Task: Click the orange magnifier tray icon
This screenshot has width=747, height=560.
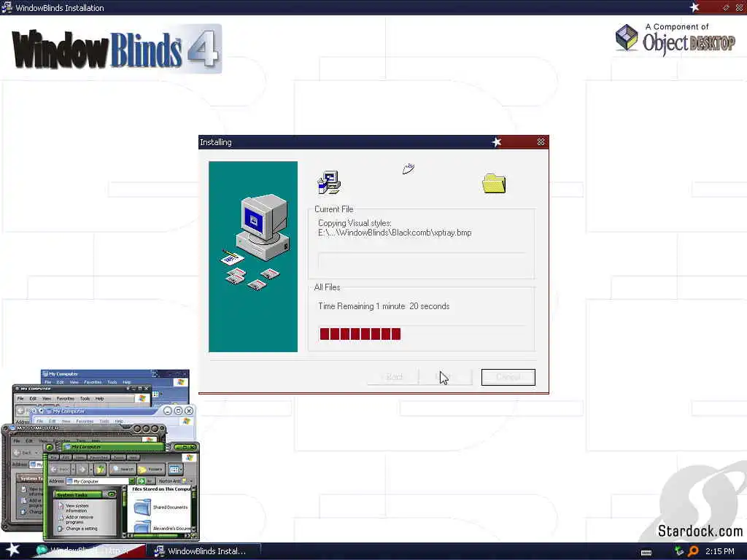Action: click(693, 551)
